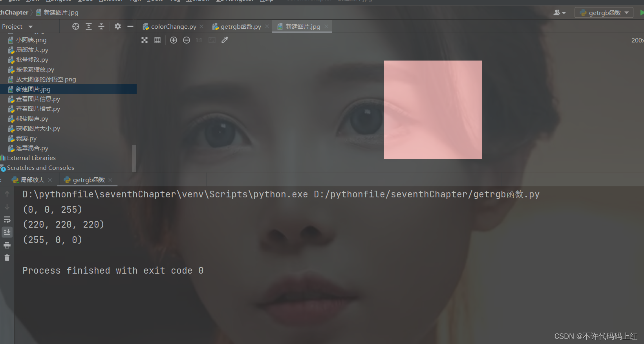This screenshot has width=644, height=344.
Task: Toggle scroll to end in console
Action: coord(7,232)
